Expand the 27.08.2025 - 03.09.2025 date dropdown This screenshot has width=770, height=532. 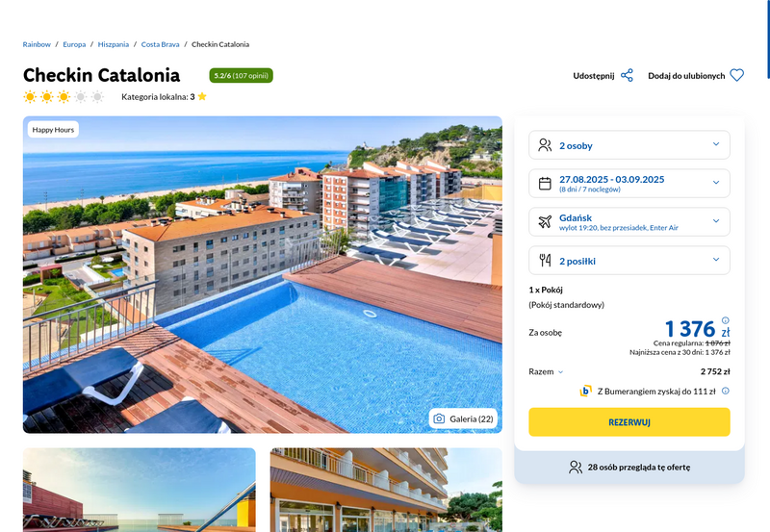[x=629, y=184]
